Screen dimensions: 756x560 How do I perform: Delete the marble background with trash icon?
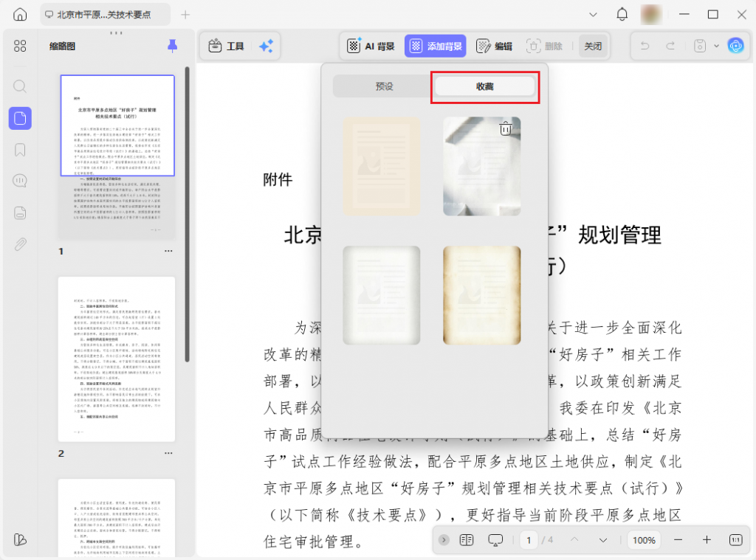click(x=506, y=129)
